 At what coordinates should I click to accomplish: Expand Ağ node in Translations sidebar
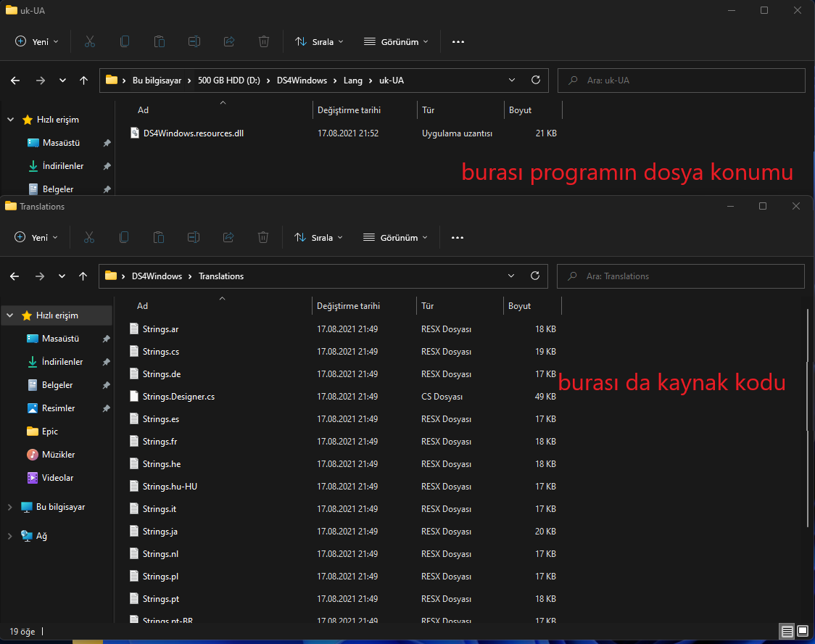[10, 536]
